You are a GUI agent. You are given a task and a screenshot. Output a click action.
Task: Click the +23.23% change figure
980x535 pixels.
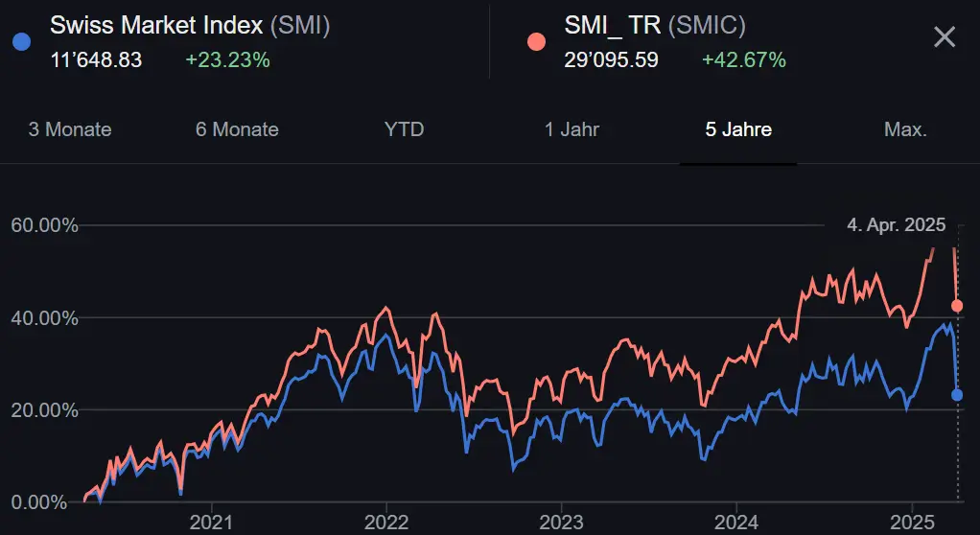pyautogui.click(x=227, y=60)
